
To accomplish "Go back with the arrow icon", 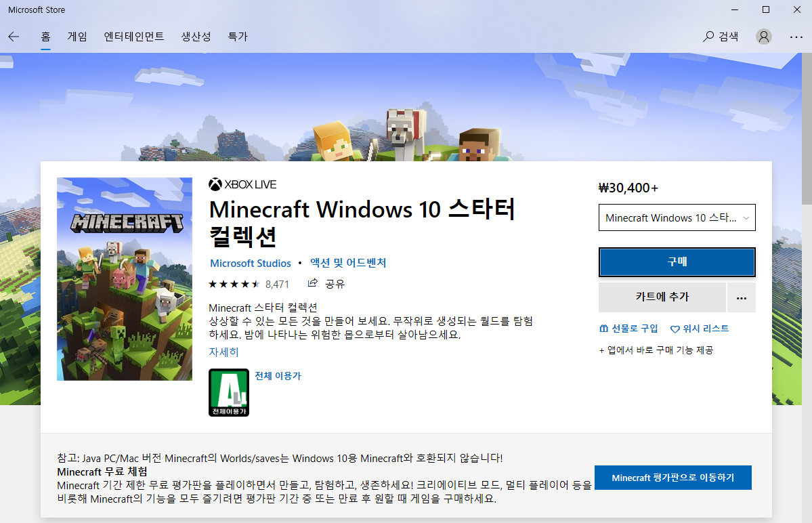I will pos(14,37).
